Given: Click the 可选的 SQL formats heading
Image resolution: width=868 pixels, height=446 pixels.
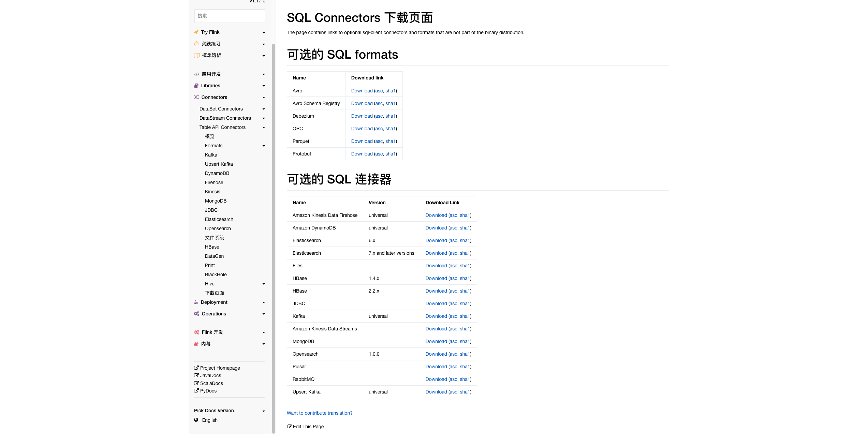Looking at the screenshot, I should pos(342,55).
